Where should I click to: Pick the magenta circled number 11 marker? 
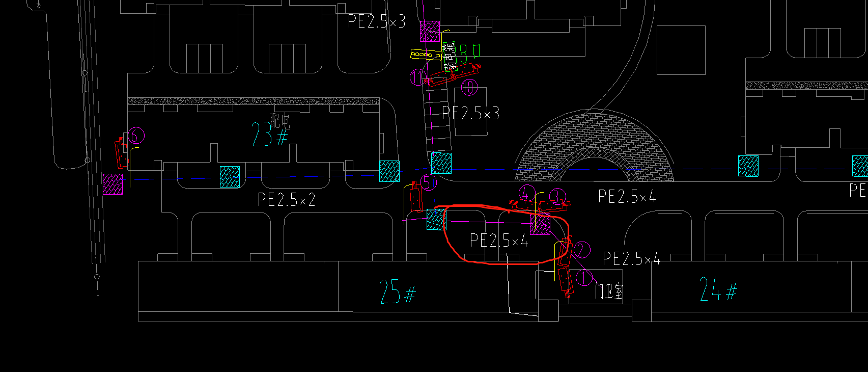(x=418, y=77)
